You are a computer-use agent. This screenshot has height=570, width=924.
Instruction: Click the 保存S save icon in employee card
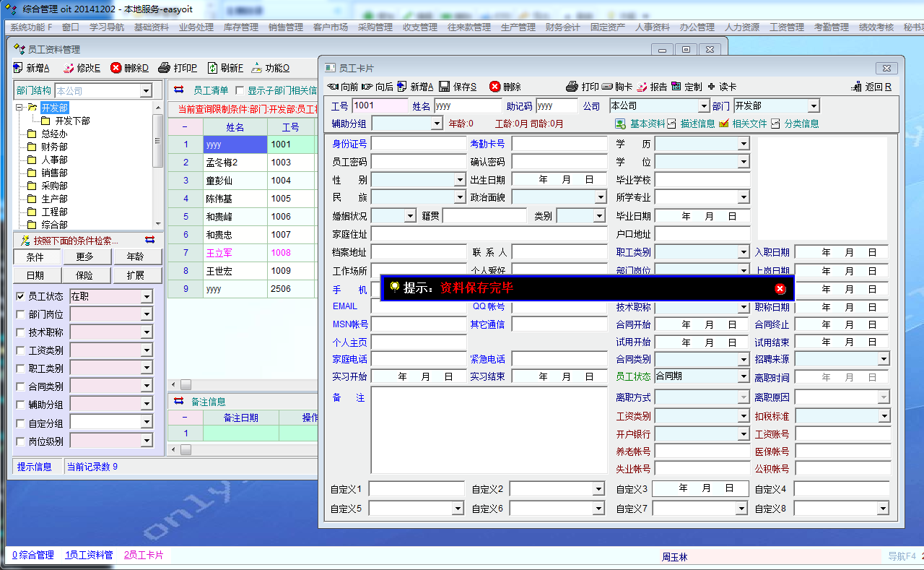coord(445,87)
